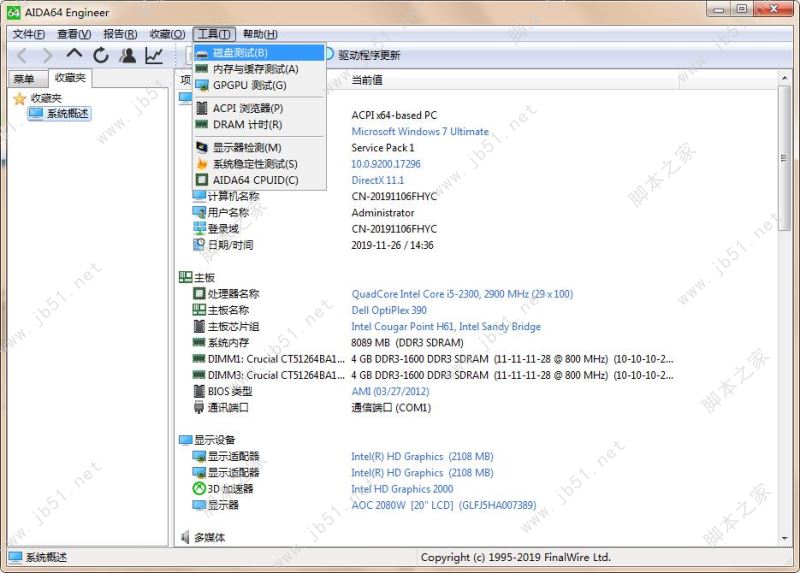The height and width of the screenshot is (573, 800).
Task: Open the 文件(F) menu
Action: tap(29, 34)
